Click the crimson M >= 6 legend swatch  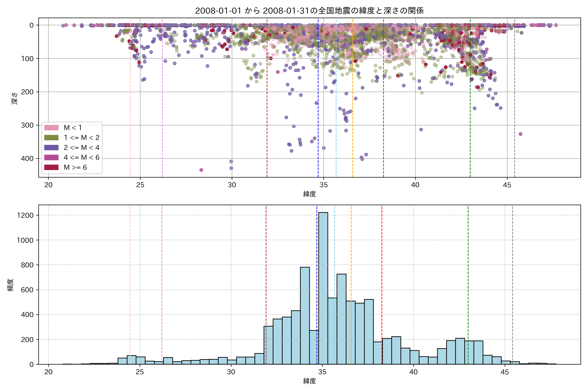click(x=51, y=168)
